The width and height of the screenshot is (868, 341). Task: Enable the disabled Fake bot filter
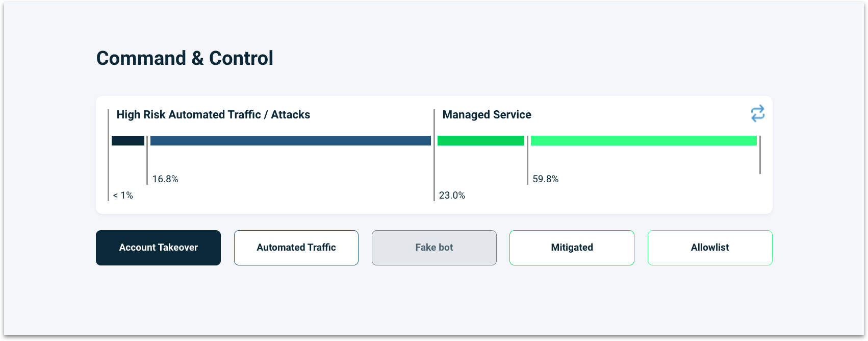[x=434, y=248]
